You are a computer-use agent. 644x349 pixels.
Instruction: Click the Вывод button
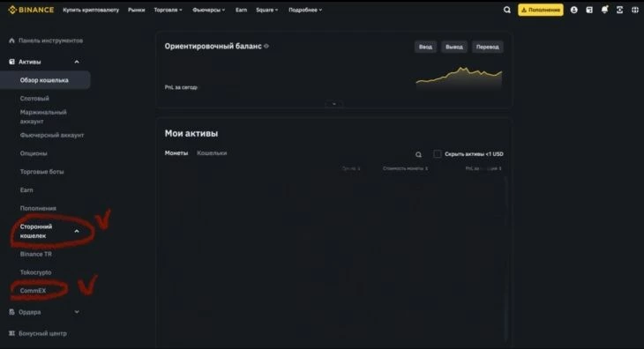(454, 47)
